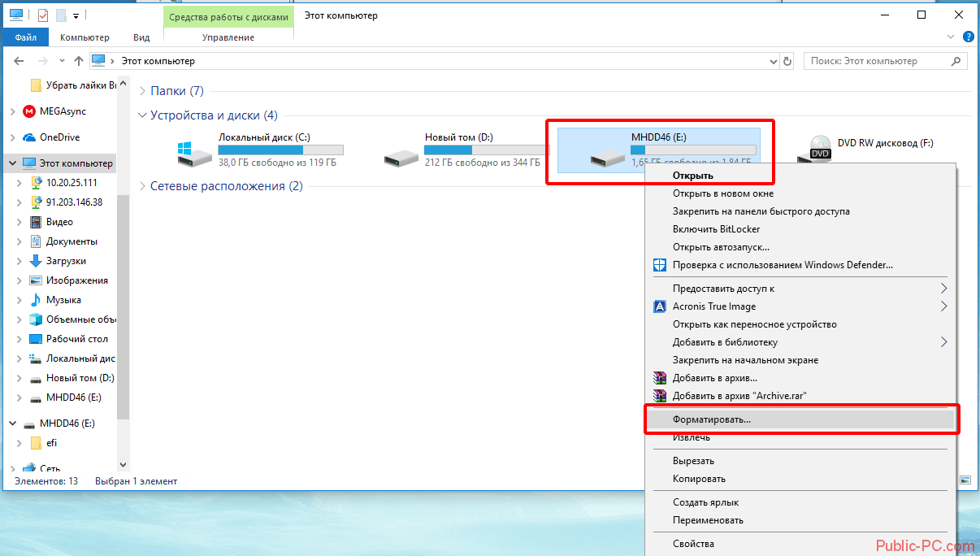Click the up-folder arrow in navigation bar

click(x=79, y=61)
